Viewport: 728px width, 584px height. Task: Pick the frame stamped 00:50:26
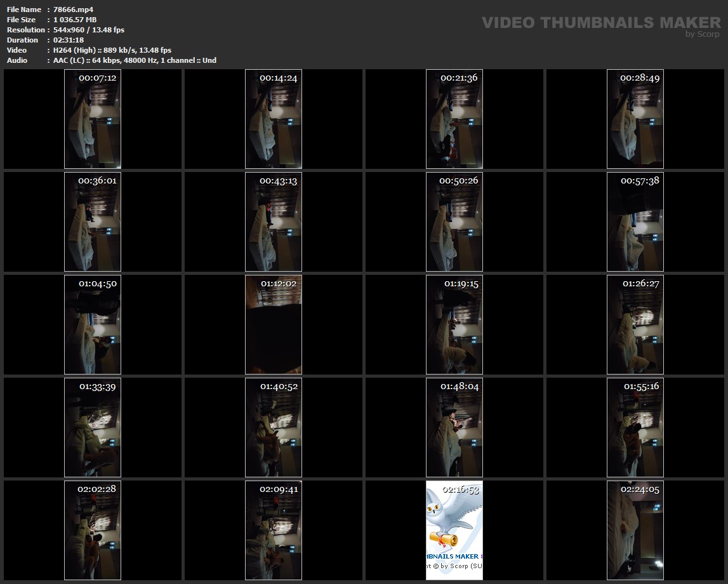pos(454,222)
